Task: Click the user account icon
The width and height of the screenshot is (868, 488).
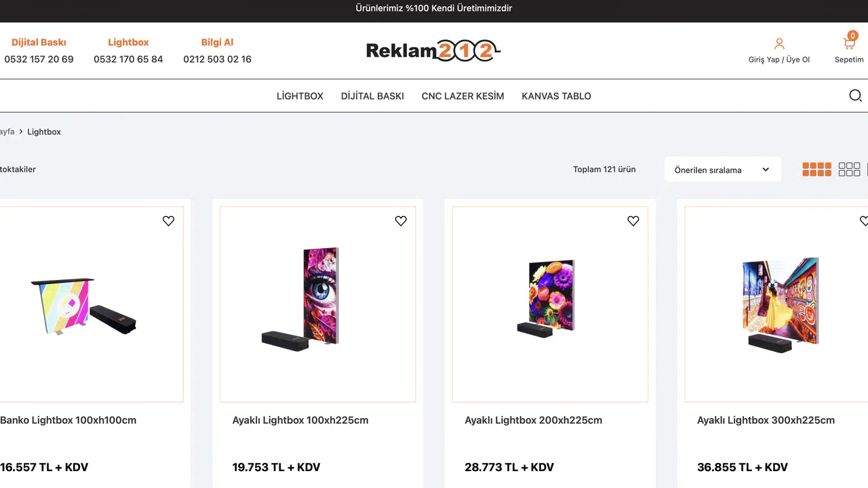Action: (x=779, y=44)
